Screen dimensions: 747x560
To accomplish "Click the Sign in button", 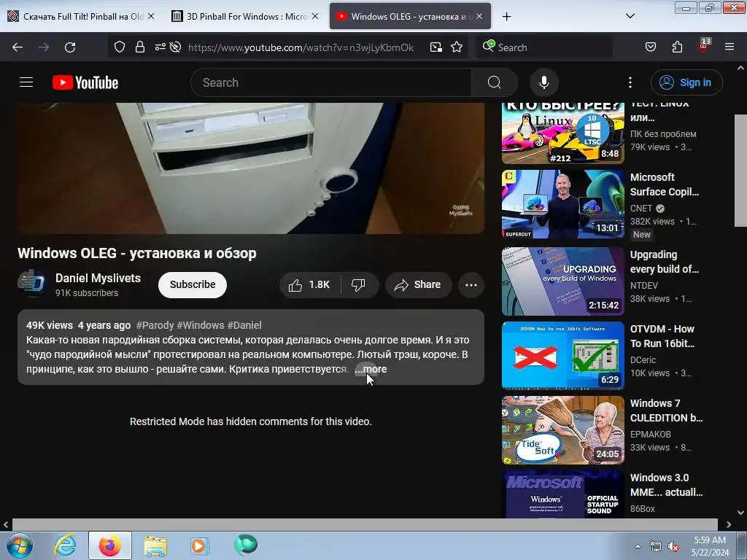I will click(686, 82).
